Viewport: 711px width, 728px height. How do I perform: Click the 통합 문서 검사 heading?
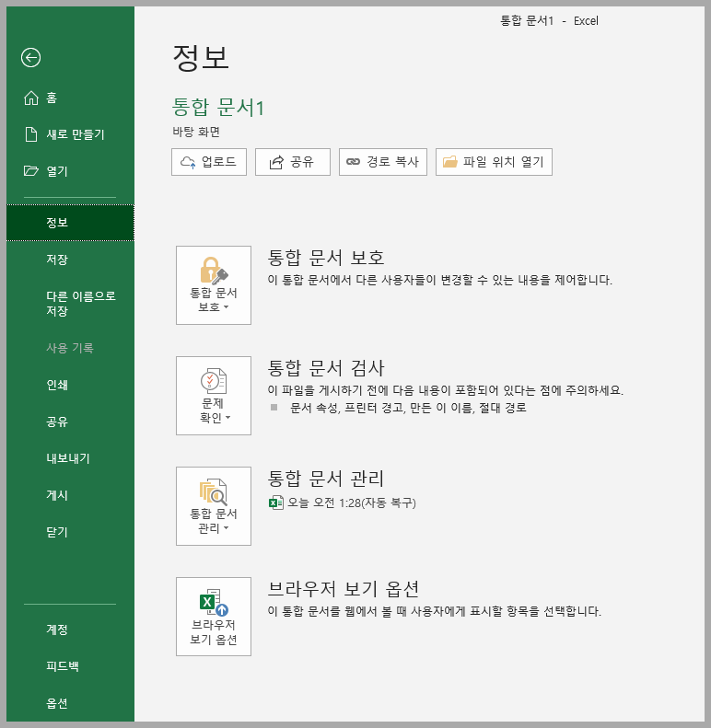(x=326, y=368)
